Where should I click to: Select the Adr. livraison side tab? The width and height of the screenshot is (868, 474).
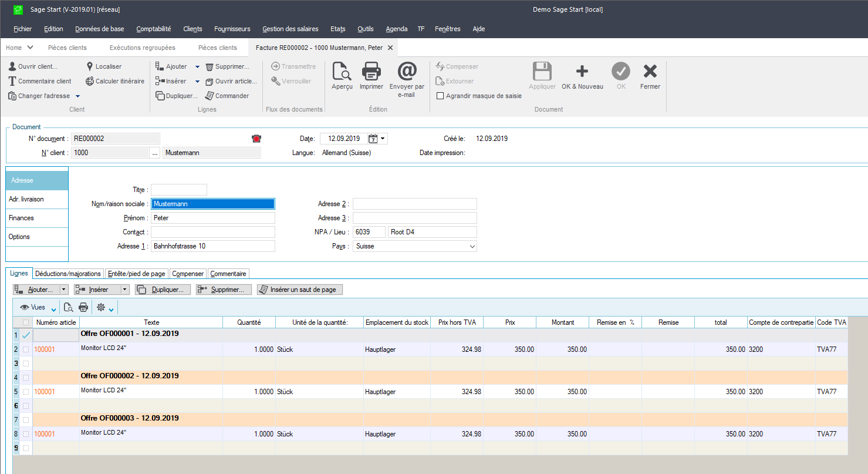(x=37, y=199)
